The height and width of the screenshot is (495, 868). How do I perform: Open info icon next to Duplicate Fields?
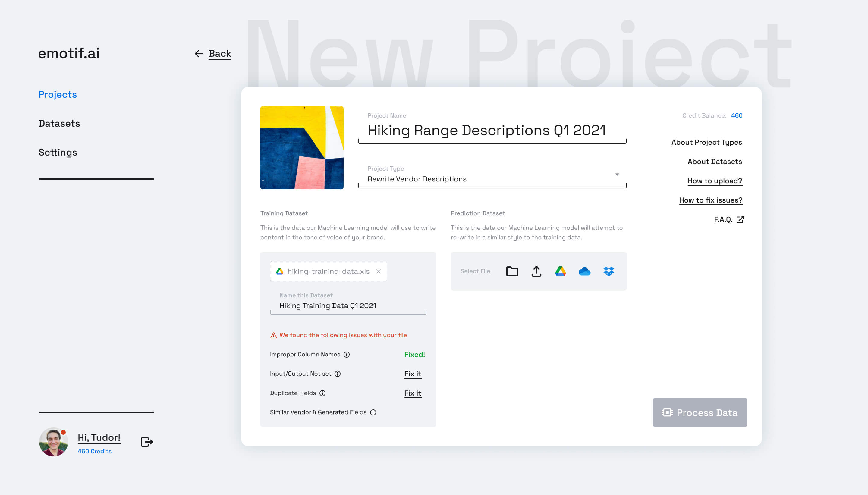point(322,393)
